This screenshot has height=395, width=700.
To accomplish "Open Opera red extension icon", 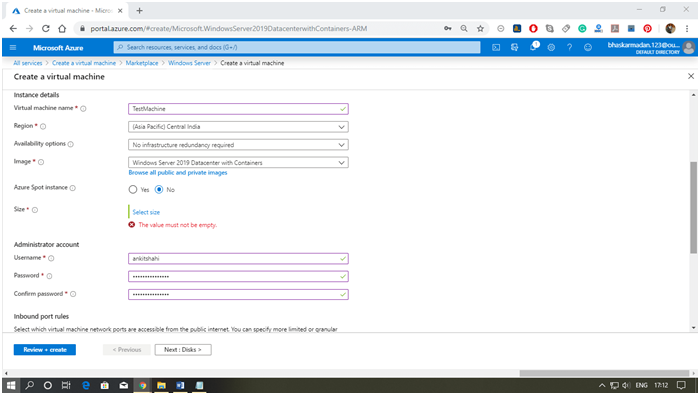I will (533, 29).
